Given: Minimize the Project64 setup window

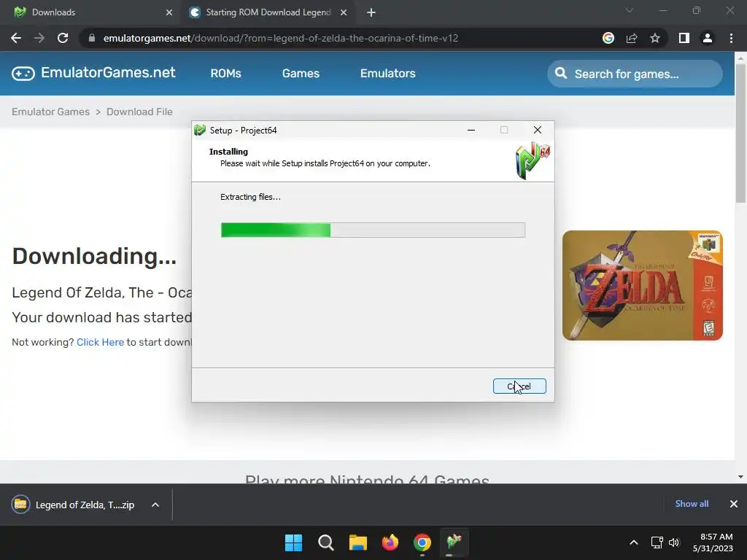Looking at the screenshot, I should pyautogui.click(x=471, y=130).
